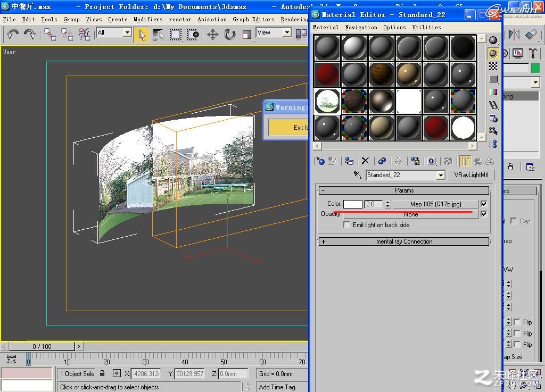
Task: Click Make Unique icon in Material Editor
Action: (382, 161)
